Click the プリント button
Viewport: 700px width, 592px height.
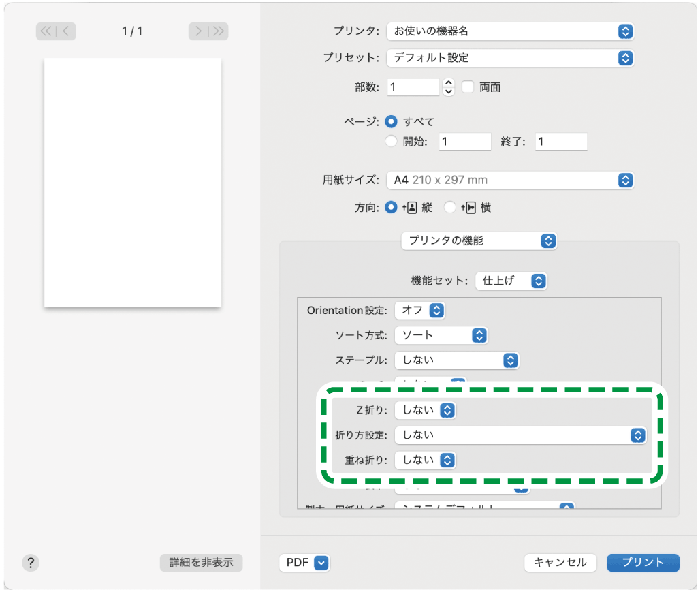click(x=643, y=562)
